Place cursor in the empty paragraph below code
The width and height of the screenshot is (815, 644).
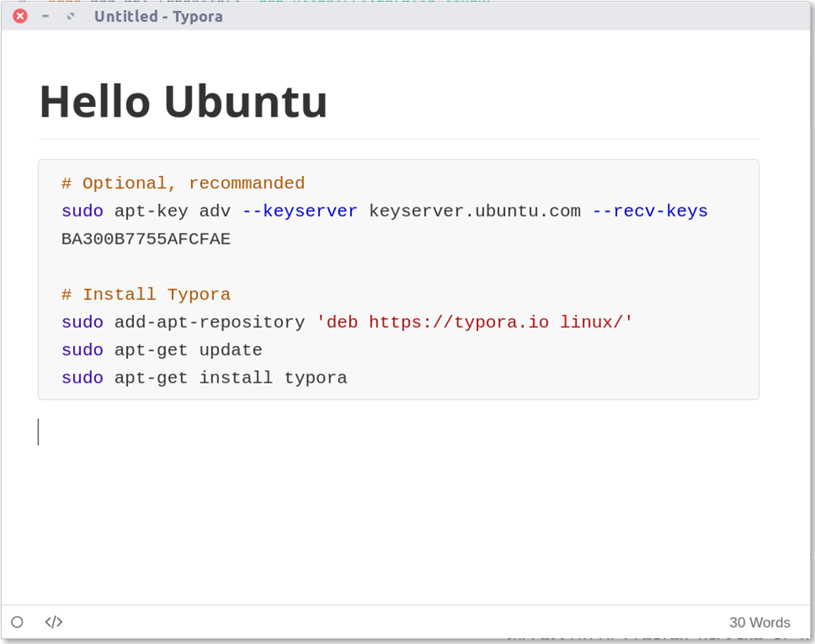pos(398,432)
